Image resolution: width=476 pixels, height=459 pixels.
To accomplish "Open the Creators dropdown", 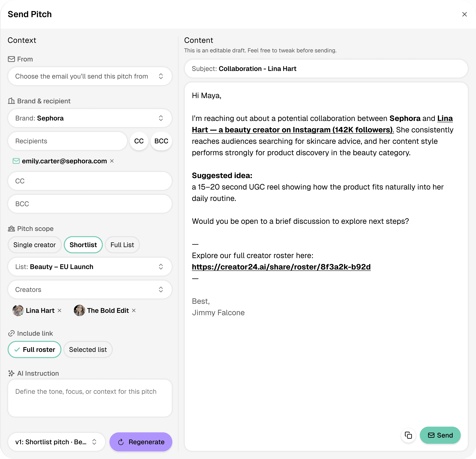I will coord(90,290).
